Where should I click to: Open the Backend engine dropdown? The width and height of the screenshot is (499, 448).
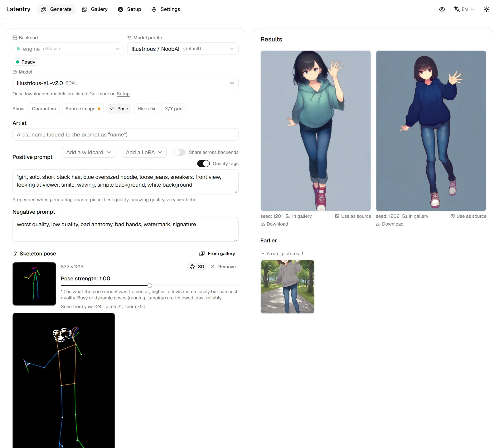point(68,49)
